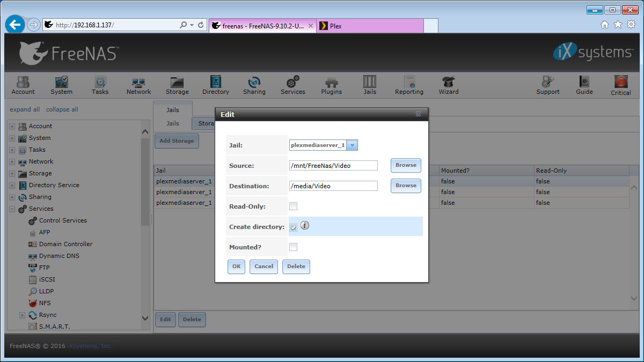644x362 pixels.
Task: Open the Guide toolbar icon
Action: [584, 85]
